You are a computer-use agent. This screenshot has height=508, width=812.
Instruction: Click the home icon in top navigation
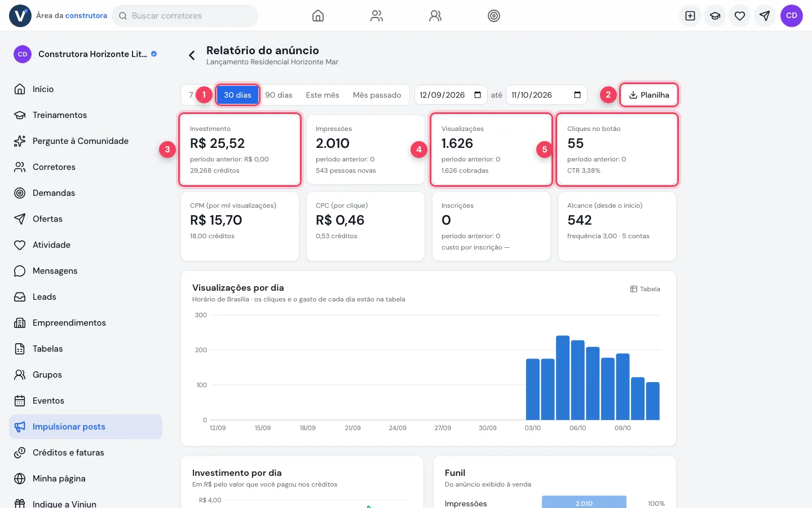318,16
